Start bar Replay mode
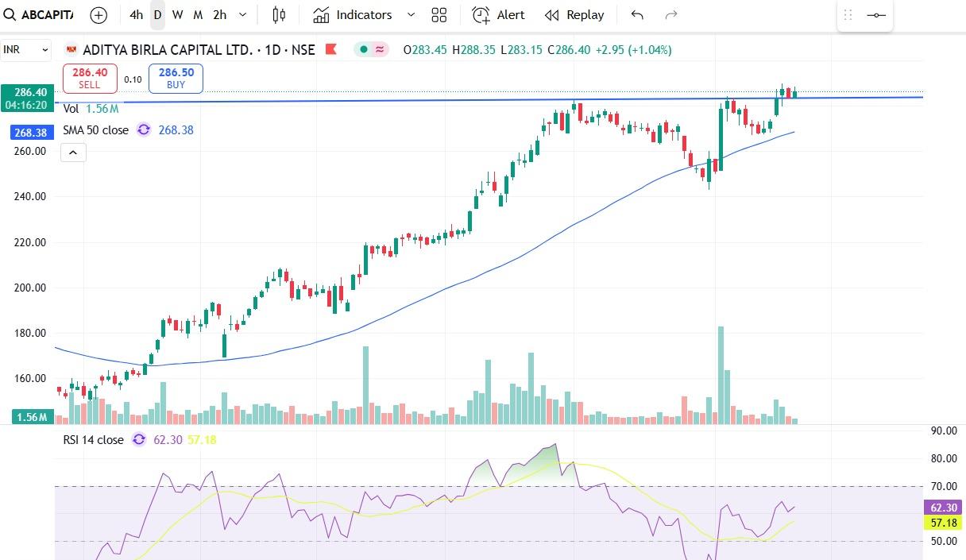Image resolution: width=966 pixels, height=560 pixels. [x=574, y=14]
